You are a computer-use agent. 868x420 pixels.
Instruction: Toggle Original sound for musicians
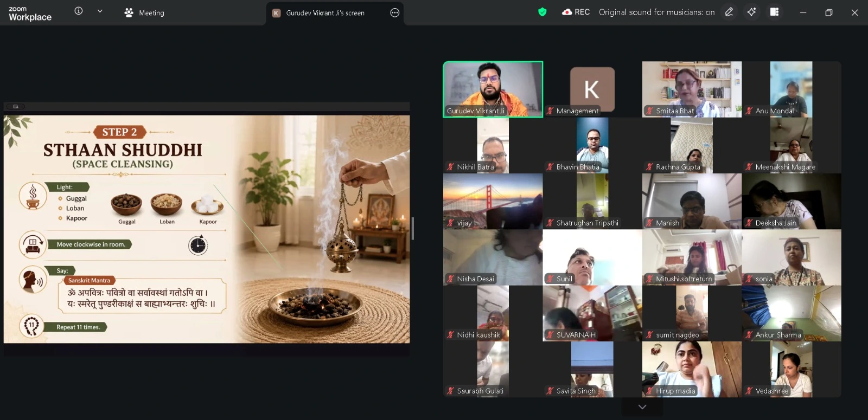(656, 12)
